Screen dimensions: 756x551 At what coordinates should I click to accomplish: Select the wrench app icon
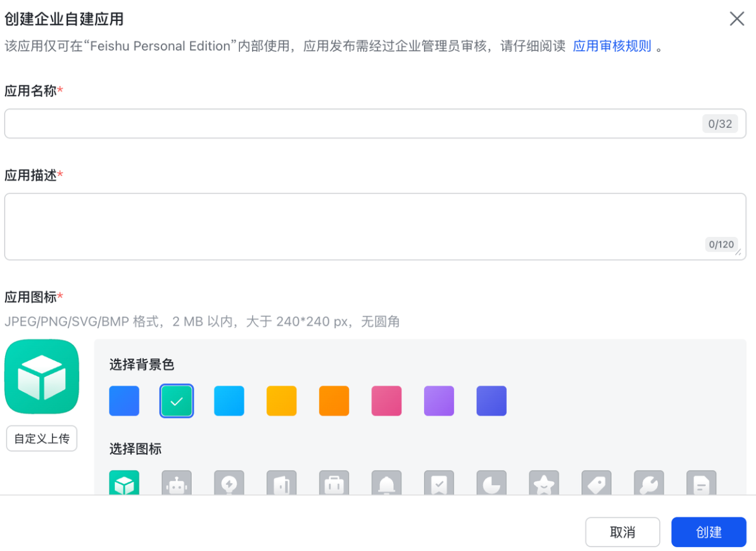pyautogui.click(x=649, y=483)
